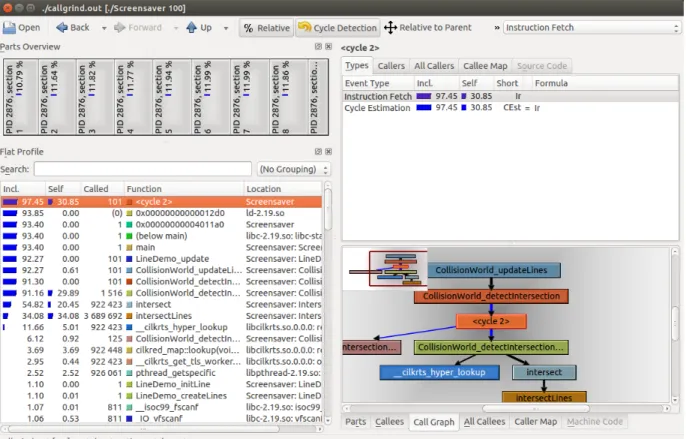Float the Parts Overview panel
The width and height of the screenshot is (686, 439).
coord(318,46)
